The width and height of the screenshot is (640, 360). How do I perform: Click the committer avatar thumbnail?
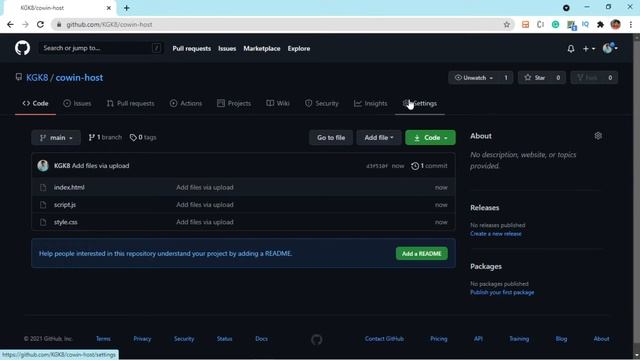tap(43, 166)
